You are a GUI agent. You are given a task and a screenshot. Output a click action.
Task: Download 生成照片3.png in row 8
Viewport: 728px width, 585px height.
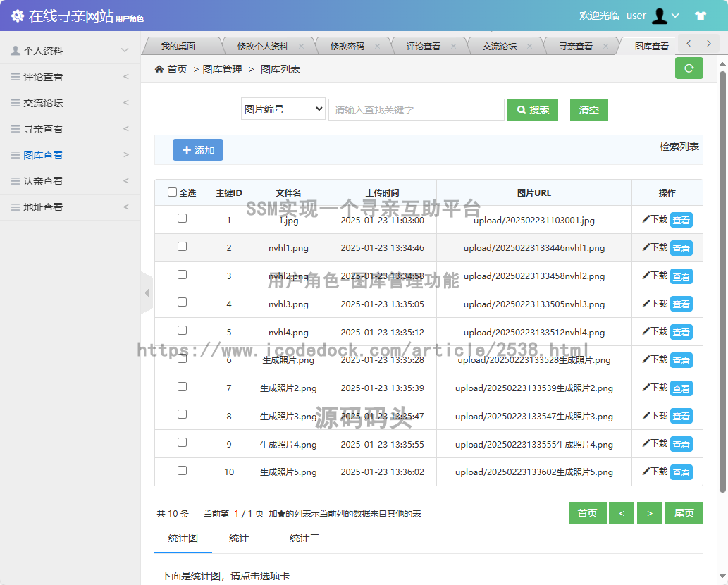(x=655, y=416)
